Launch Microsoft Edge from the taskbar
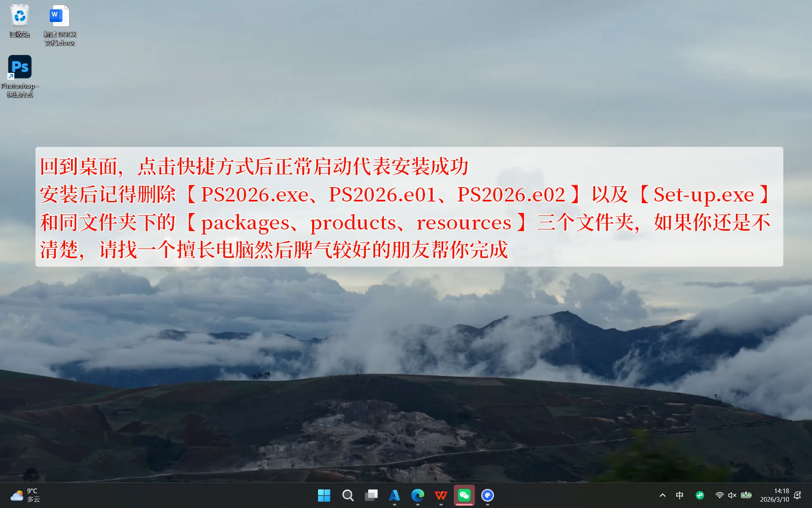Image resolution: width=812 pixels, height=508 pixels. point(418,495)
